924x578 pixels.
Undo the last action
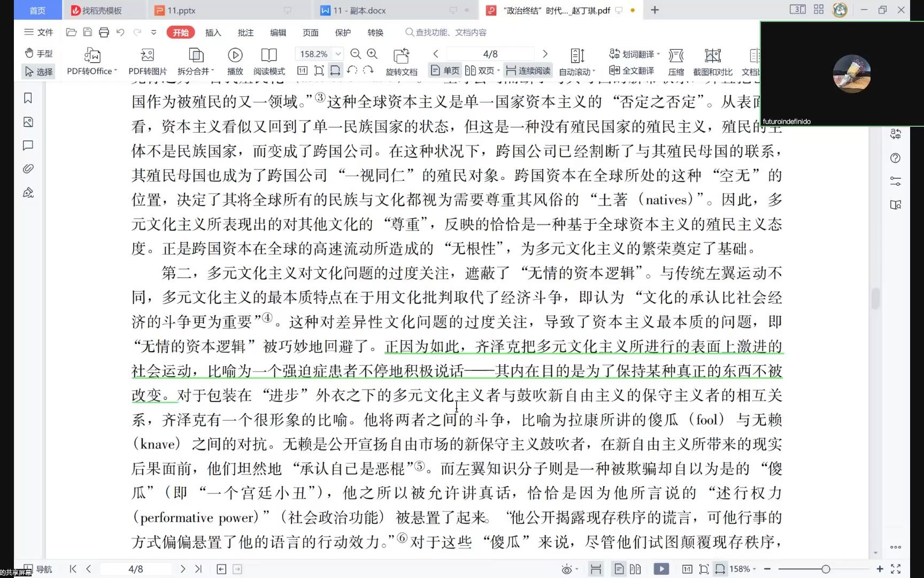(120, 32)
